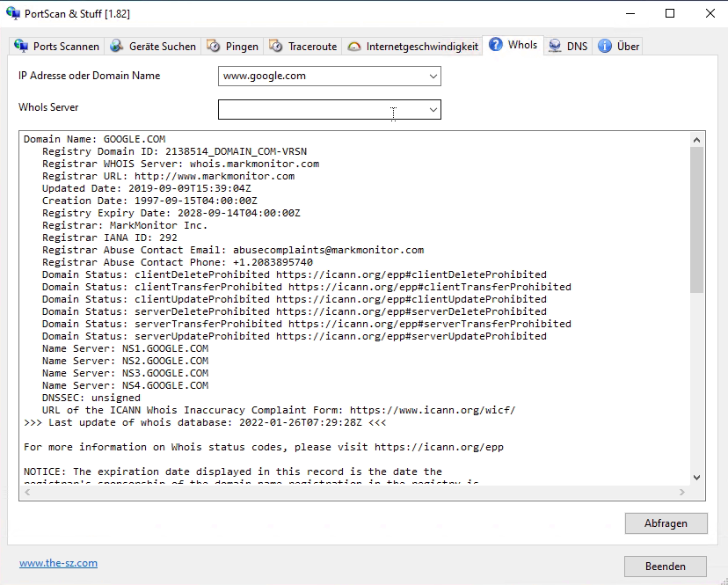Expand the WhoIs Server dropdown
The image size is (728, 585).
pos(432,109)
